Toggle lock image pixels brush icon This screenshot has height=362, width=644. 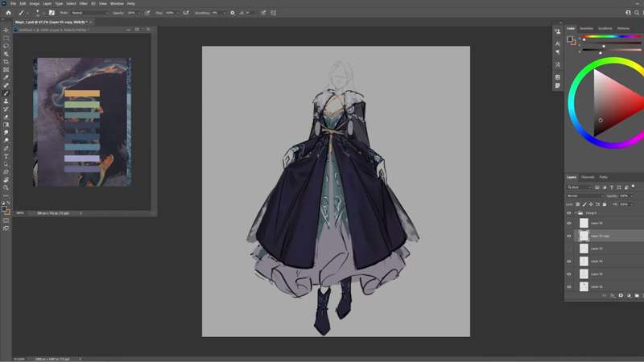[x=584, y=204]
